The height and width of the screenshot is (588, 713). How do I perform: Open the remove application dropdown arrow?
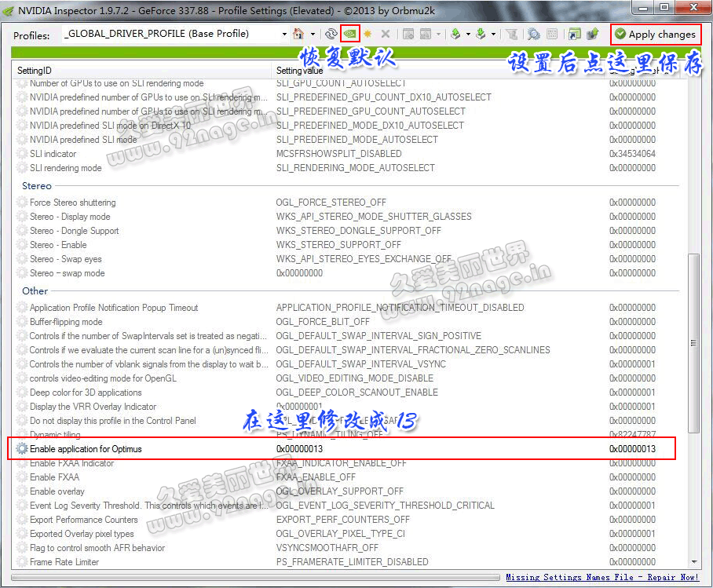(438, 34)
